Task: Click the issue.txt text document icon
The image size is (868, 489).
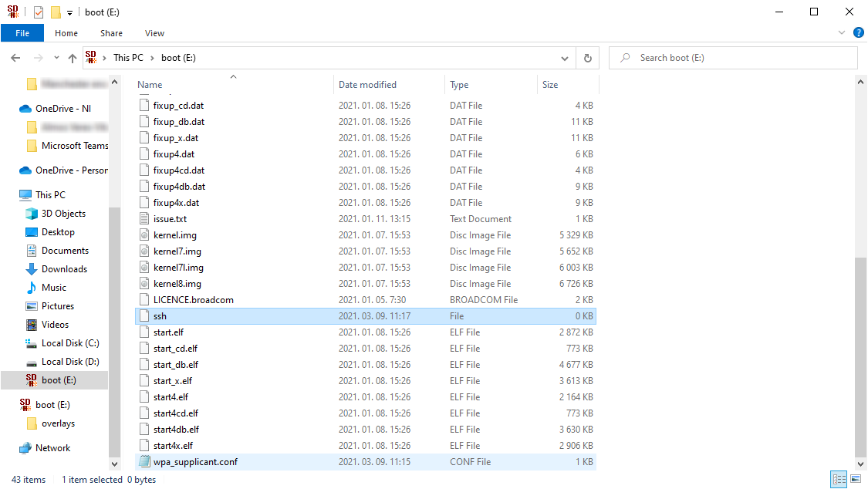Action: pyautogui.click(x=144, y=218)
